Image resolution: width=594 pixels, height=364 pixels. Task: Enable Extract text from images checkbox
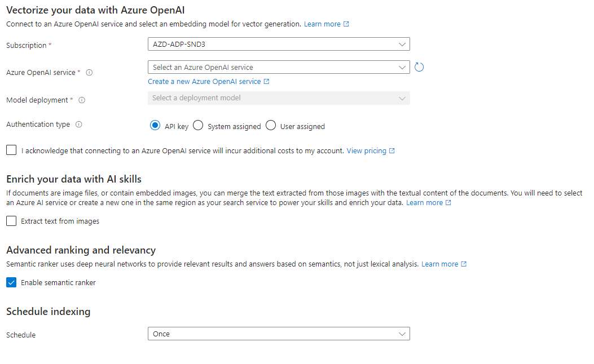click(11, 221)
